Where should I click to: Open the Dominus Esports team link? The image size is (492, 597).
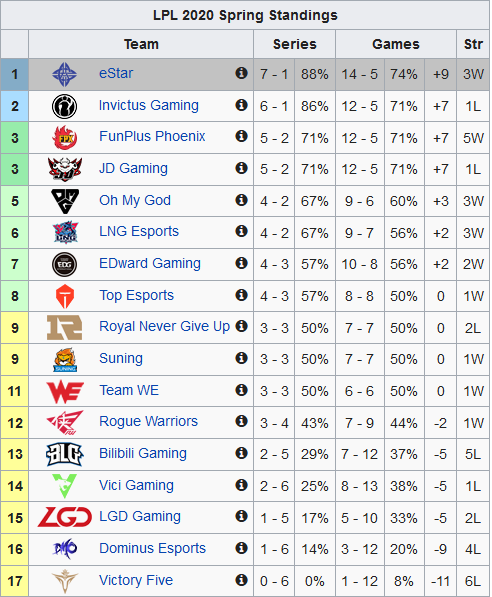152,549
